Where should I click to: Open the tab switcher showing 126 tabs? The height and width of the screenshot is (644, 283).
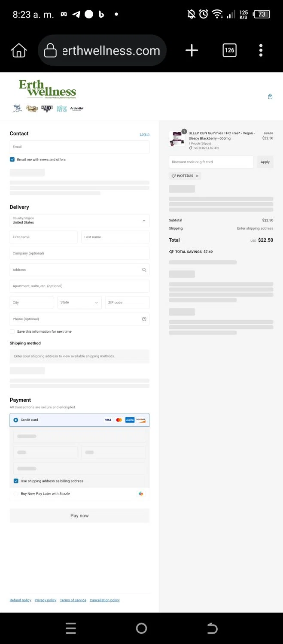pos(229,51)
